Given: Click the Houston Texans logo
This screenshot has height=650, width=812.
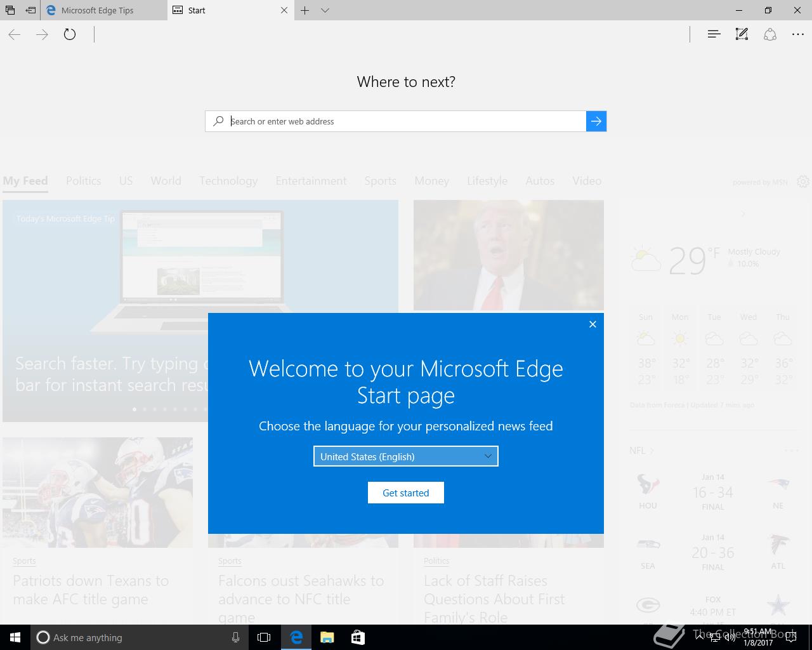Looking at the screenshot, I should [648, 485].
